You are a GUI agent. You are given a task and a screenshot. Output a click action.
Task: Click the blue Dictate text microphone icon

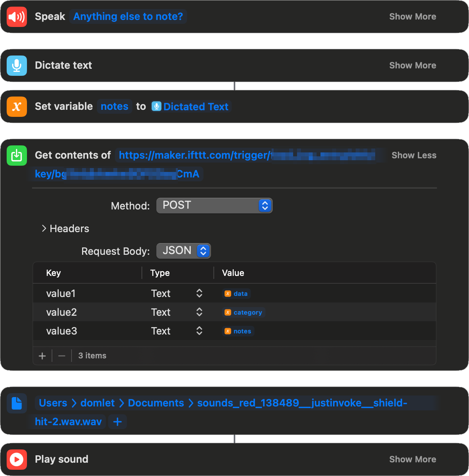click(x=17, y=65)
